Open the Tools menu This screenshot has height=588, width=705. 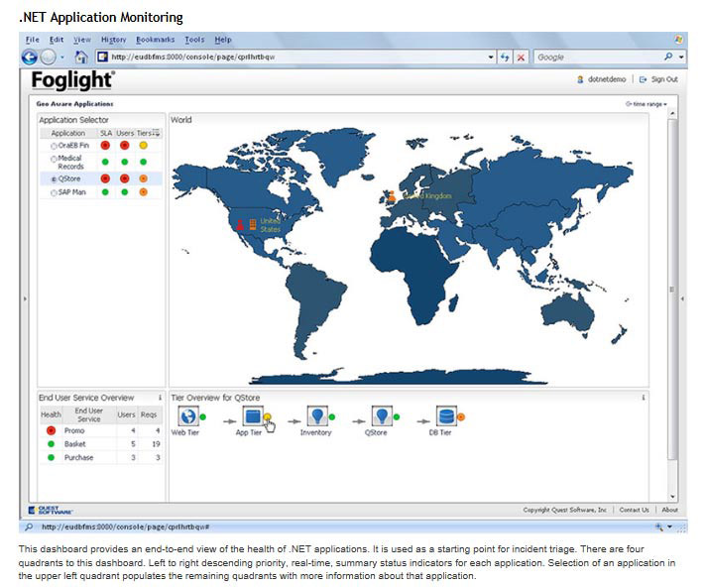pos(194,40)
